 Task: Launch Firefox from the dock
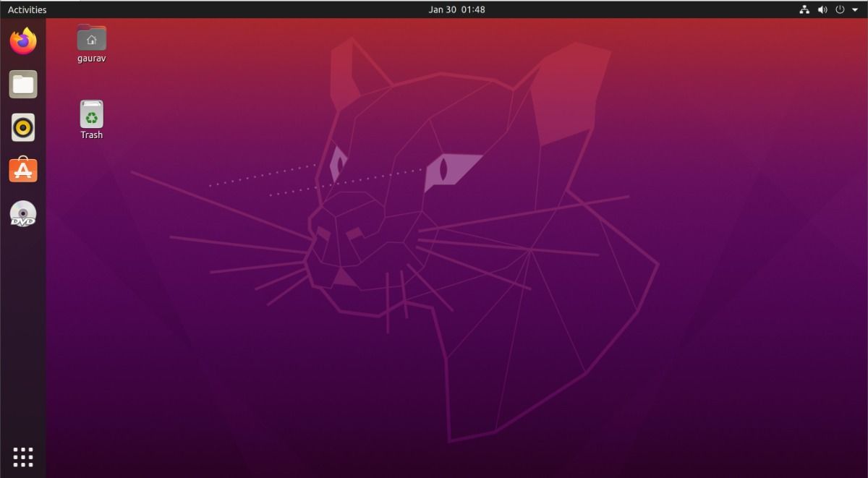pos(22,41)
